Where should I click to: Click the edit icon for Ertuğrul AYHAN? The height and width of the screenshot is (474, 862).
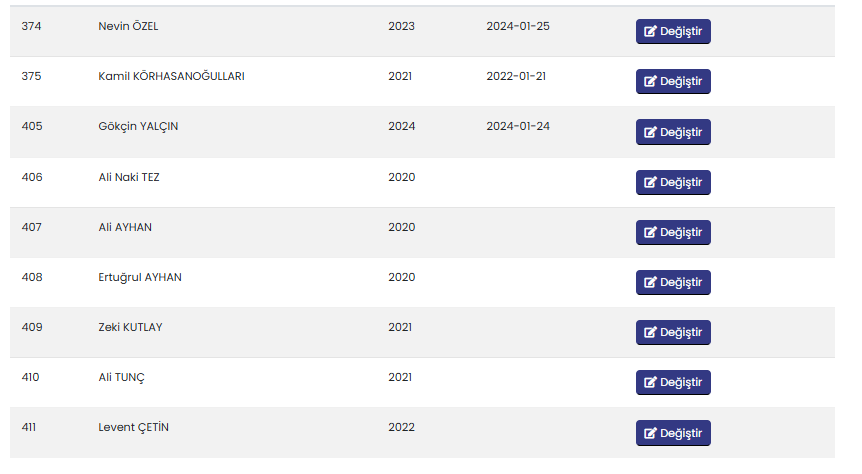pyautogui.click(x=650, y=282)
